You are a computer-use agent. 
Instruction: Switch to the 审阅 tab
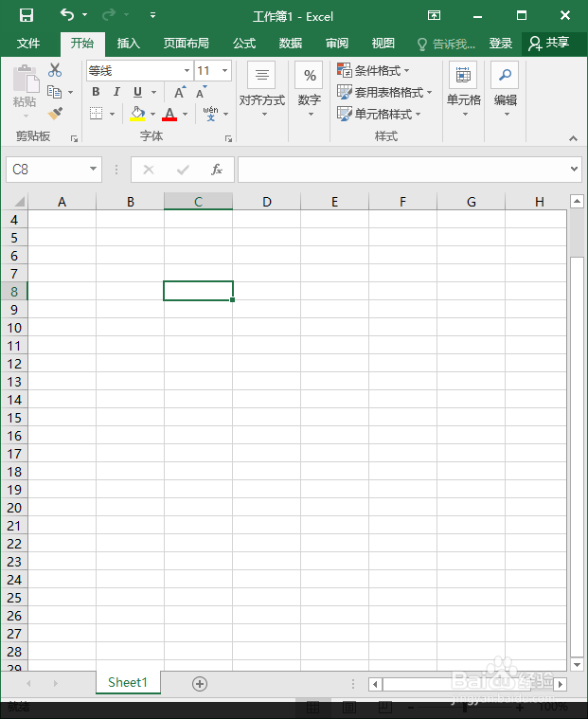tap(337, 44)
